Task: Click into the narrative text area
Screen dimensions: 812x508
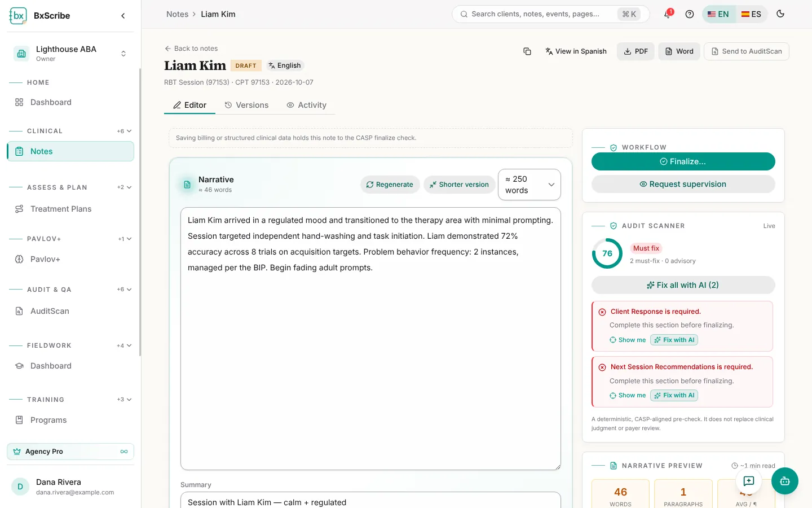Action: coord(370,339)
